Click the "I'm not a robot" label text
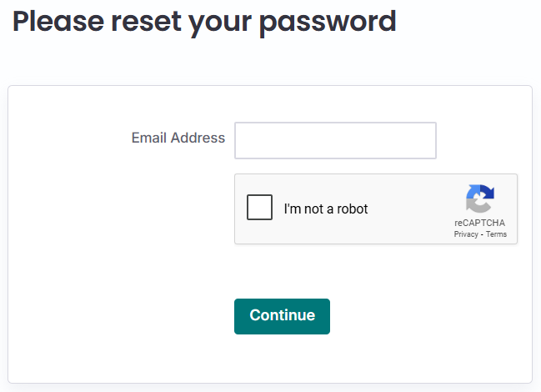This screenshot has height=392, width=541. coord(325,209)
